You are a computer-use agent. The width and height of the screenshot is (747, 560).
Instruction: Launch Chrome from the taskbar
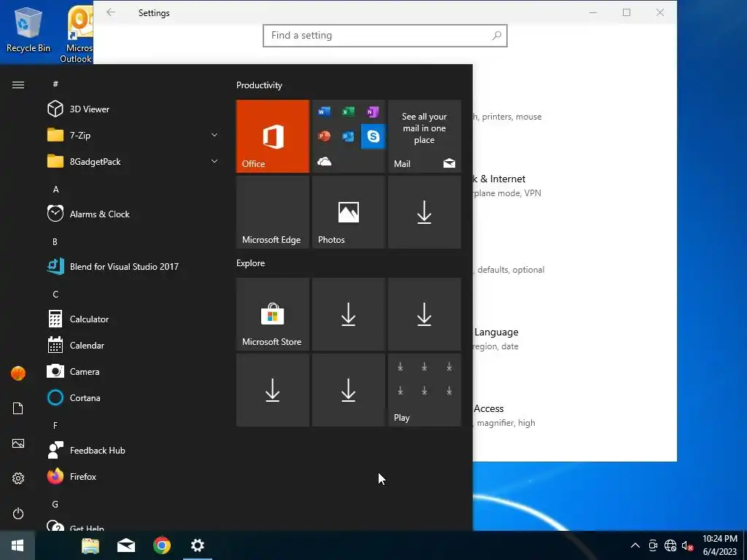click(161, 545)
